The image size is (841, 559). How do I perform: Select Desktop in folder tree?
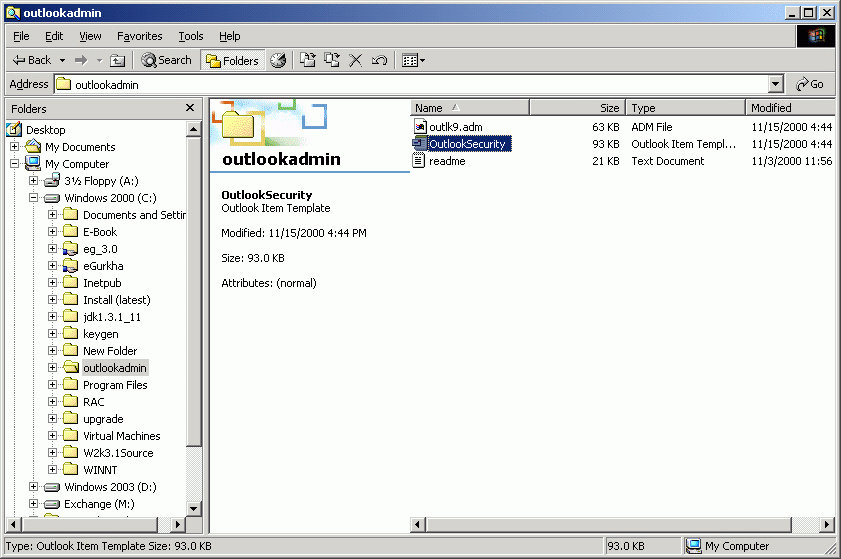pyautogui.click(x=46, y=130)
